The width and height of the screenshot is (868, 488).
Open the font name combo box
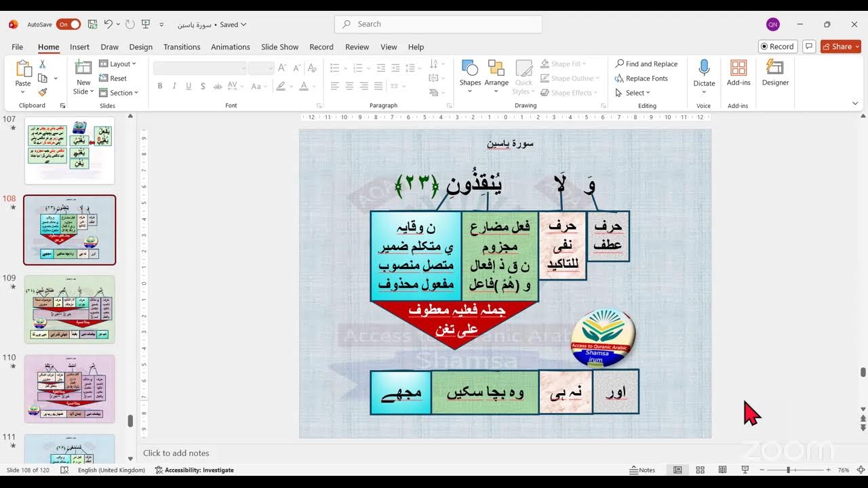[x=200, y=68]
